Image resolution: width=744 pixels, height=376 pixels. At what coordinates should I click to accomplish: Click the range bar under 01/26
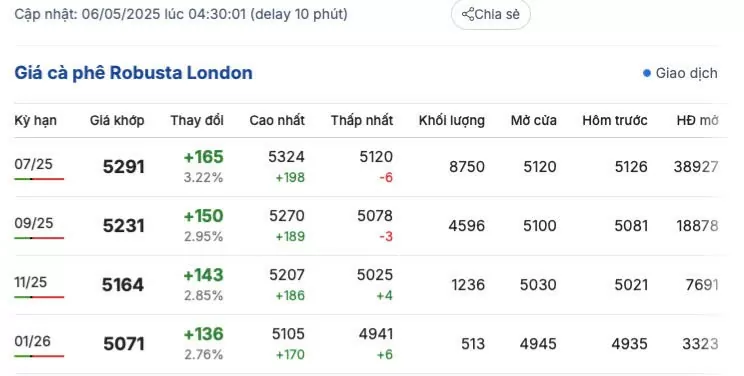[x=39, y=356]
